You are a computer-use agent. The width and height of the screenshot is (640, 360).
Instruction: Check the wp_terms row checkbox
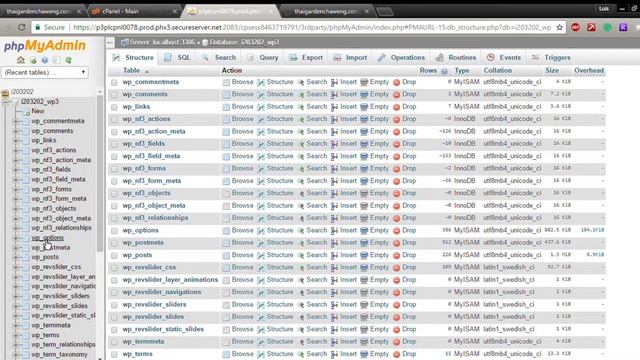pos(114,354)
